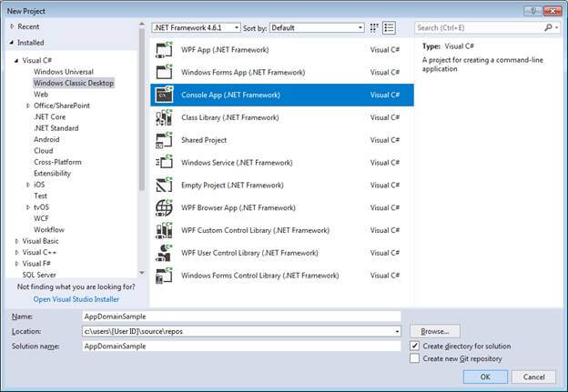Click the Solution name input field
Viewport: 568px width, 392px height.
click(241, 346)
